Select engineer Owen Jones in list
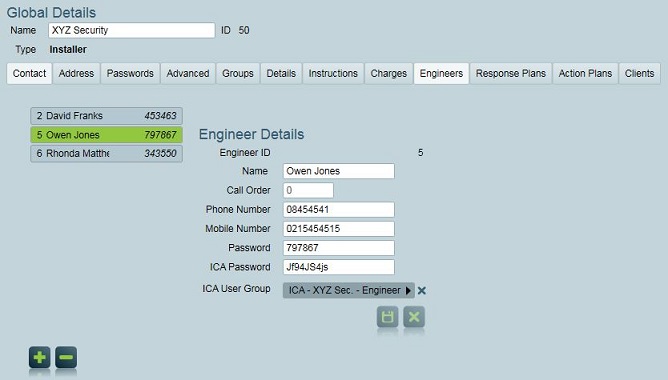 [107, 135]
